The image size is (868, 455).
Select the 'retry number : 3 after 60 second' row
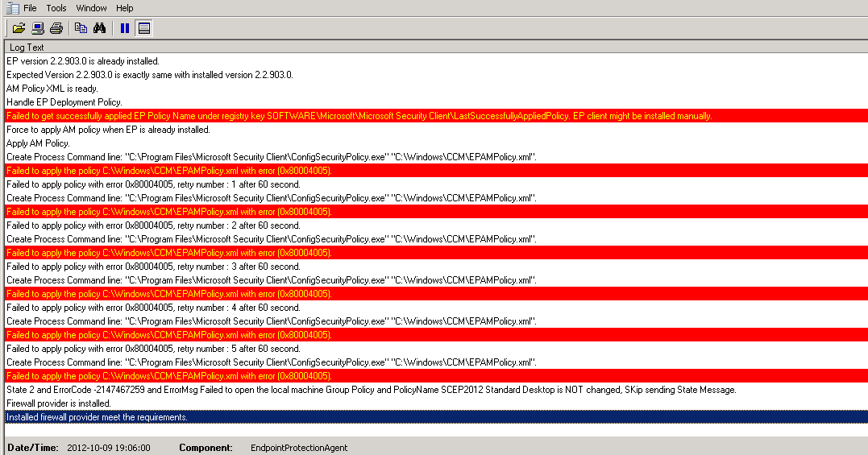436,267
